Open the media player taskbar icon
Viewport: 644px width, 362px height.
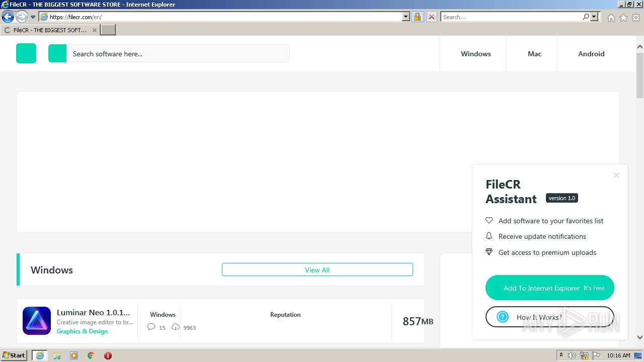click(x=74, y=355)
